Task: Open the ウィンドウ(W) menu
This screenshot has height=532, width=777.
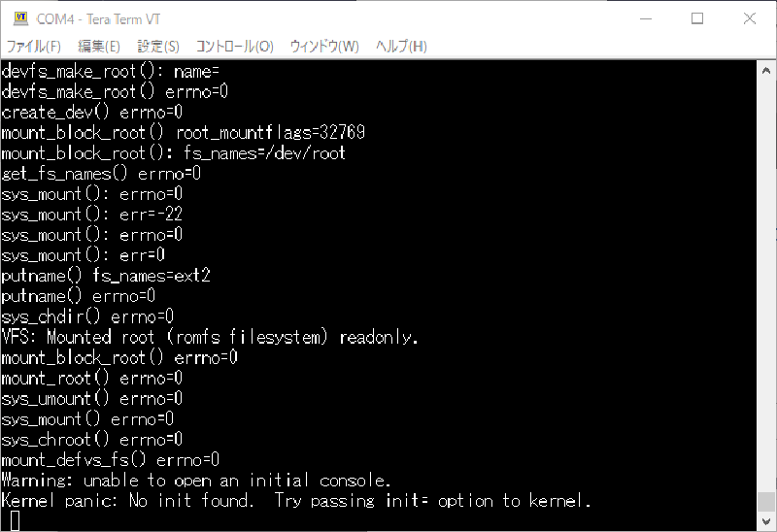Action: click(324, 47)
